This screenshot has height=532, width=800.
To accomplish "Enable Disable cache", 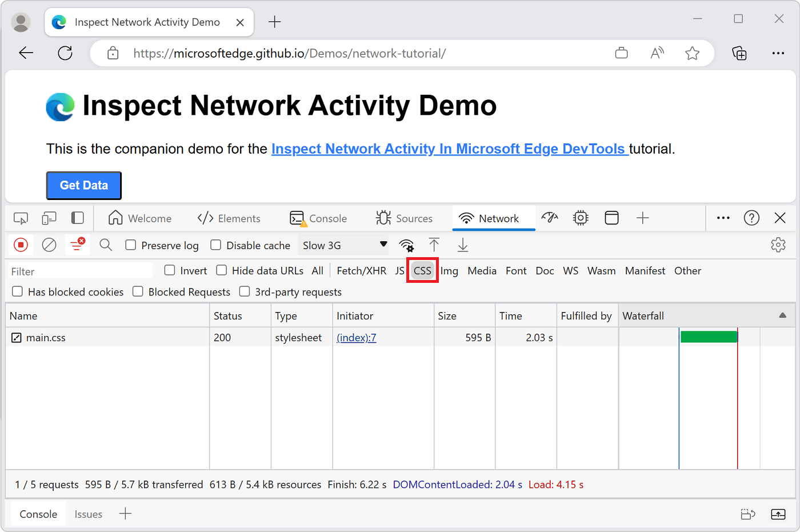I will coord(215,245).
